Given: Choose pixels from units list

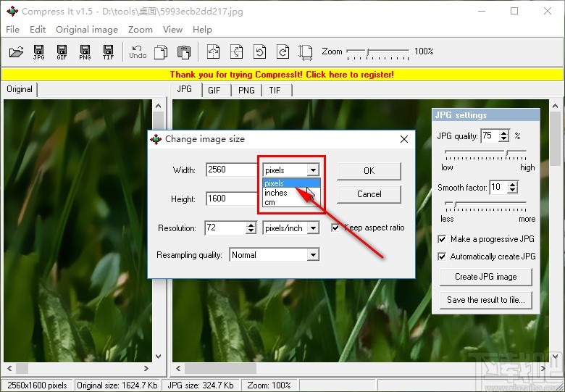Looking at the screenshot, I should click(291, 183).
